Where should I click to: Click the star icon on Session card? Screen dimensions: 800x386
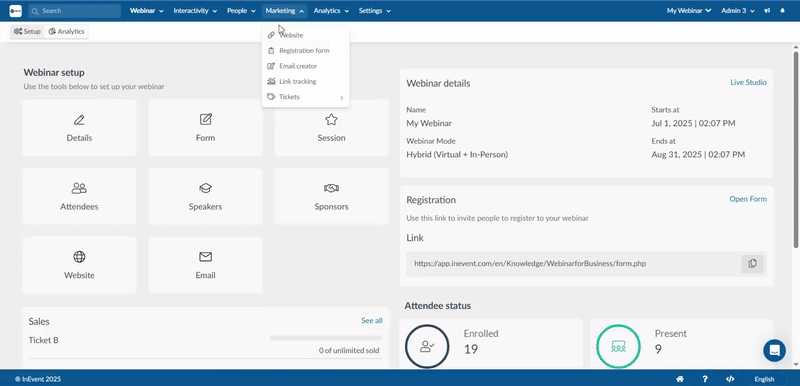[x=331, y=120]
